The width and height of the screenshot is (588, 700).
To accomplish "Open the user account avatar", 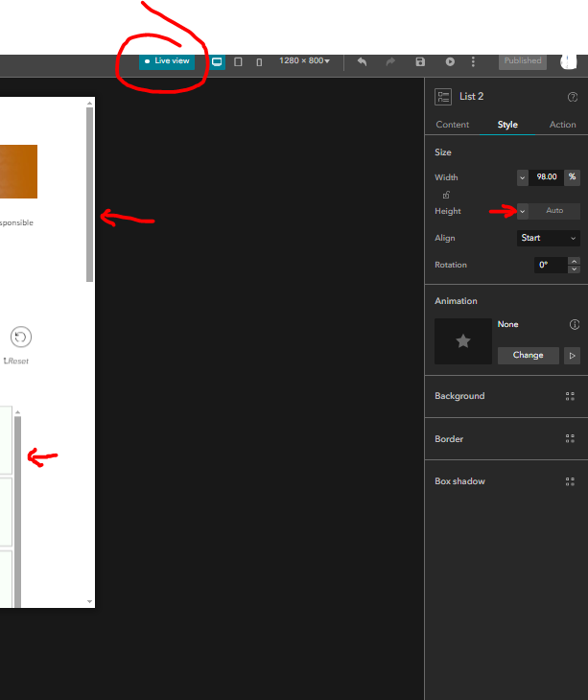I will click(x=569, y=61).
